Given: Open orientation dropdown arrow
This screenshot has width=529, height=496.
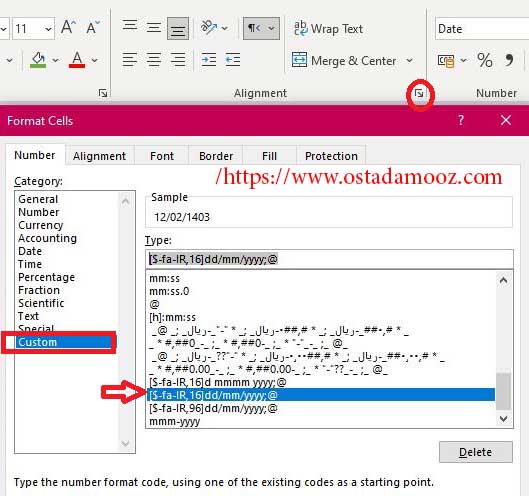Looking at the screenshot, I should tap(224, 28).
